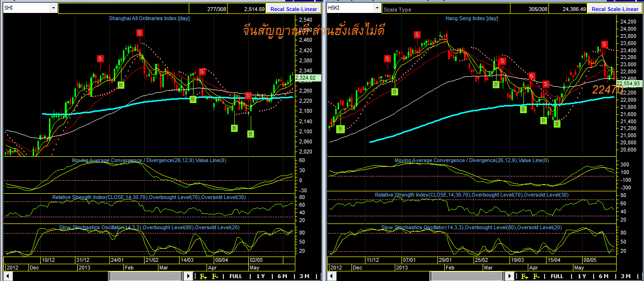Click the highest S sell marker on Shanghai chart

(x=139, y=33)
